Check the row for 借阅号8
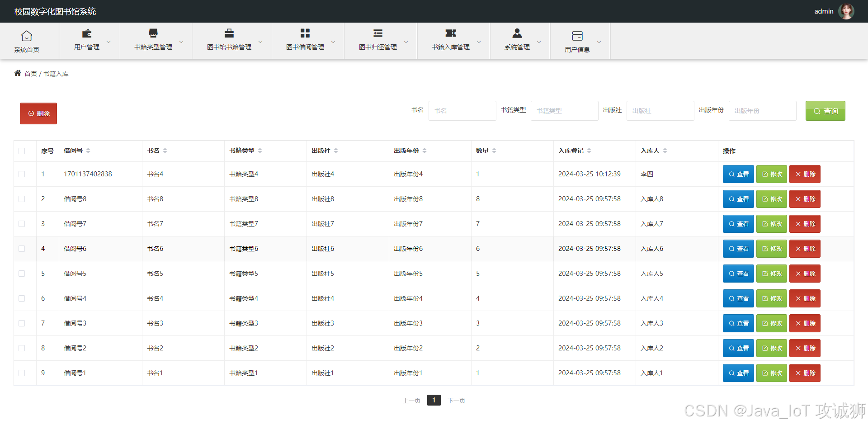The width and height of the screenshot is (868, 425). click(22, 199)
